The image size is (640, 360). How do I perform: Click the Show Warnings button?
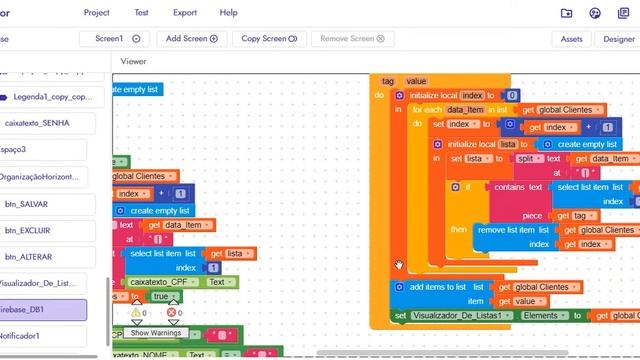pos(156,333)
